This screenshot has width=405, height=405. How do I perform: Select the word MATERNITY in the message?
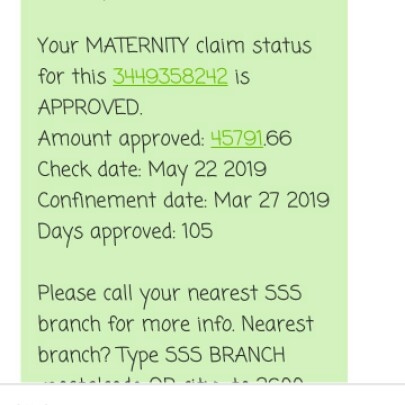[x=137, y=45]
